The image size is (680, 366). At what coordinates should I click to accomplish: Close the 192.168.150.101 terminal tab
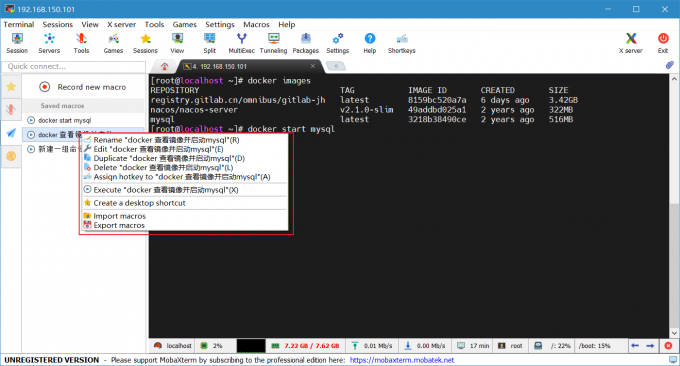click(x=313, y=66)
